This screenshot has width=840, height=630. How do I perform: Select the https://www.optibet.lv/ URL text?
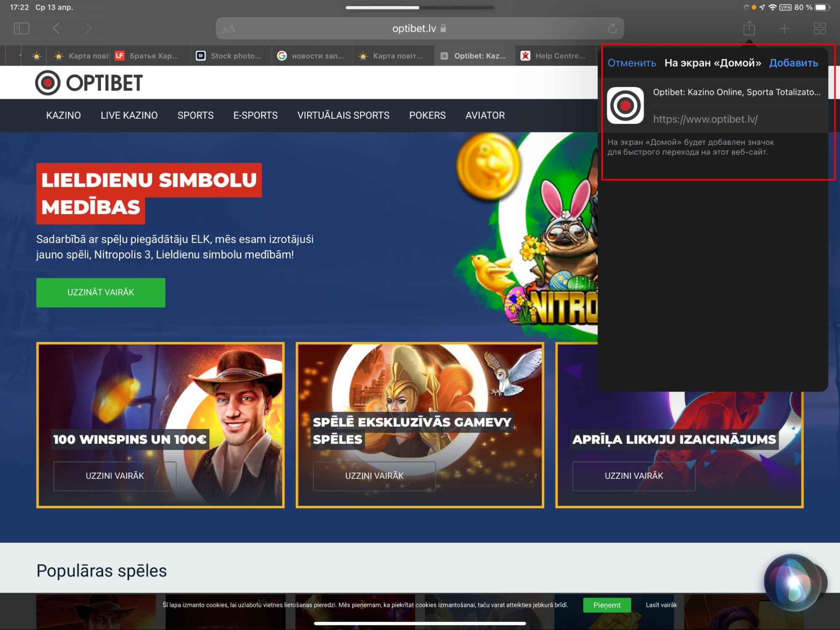point(705,119)
